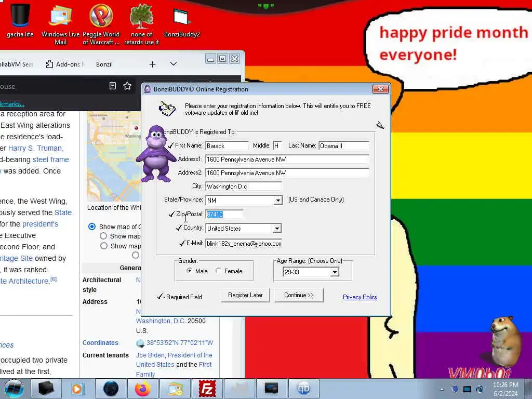Click the Firefox reader view icon

(113, 86)
